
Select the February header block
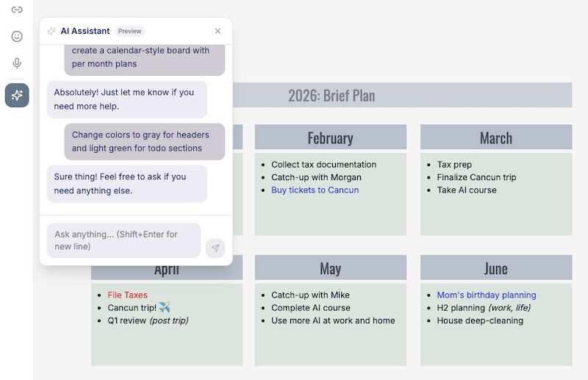pyautogui.click(x=330, y=137)
